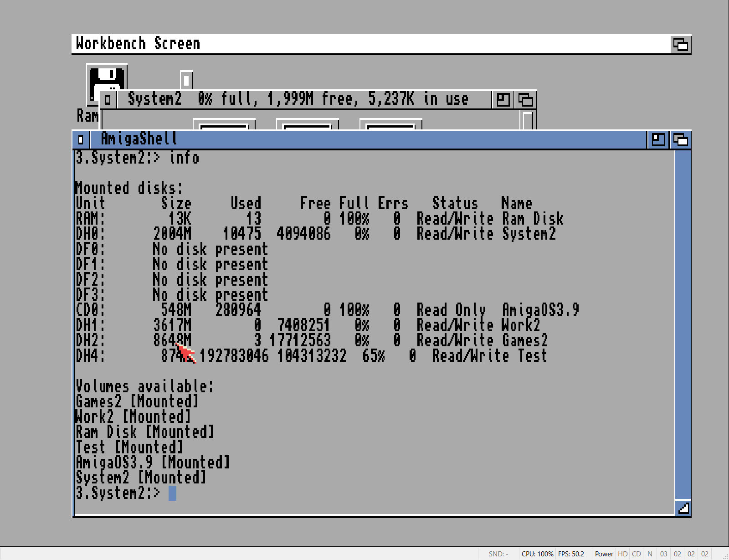729x560 pixels.
Task: Click the 03 floppy drive indicator
Action: [663, 554]
